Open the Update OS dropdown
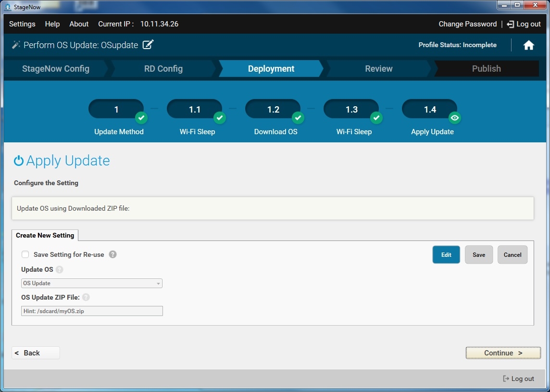This screenshot has width=550, height=392. pos(91,283)
